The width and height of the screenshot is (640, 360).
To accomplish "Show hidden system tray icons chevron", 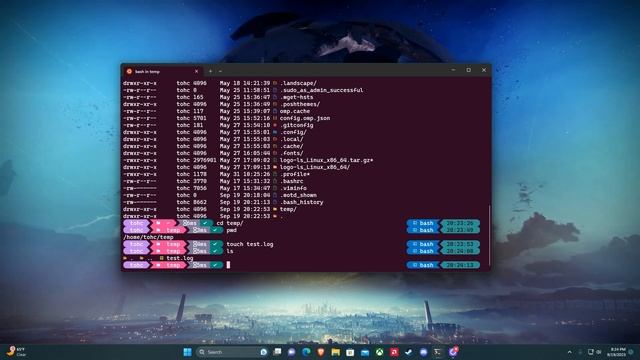I will click(569, 352).
